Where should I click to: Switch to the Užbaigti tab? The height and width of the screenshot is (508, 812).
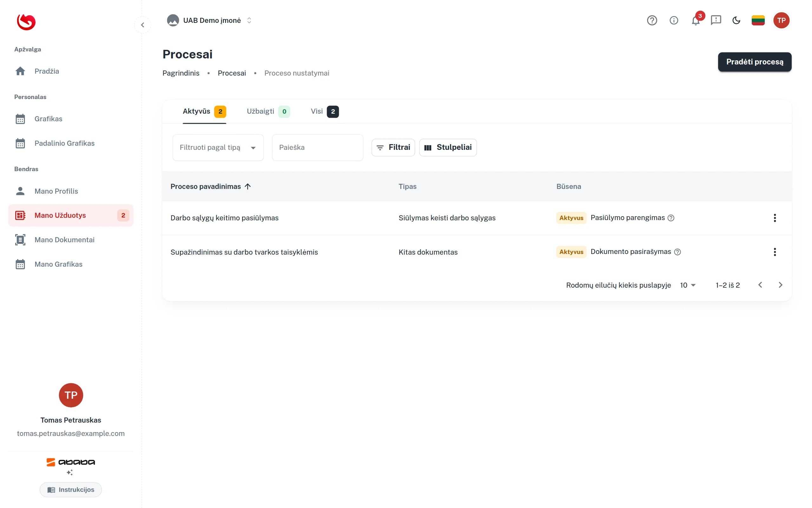tap(268, 111)
